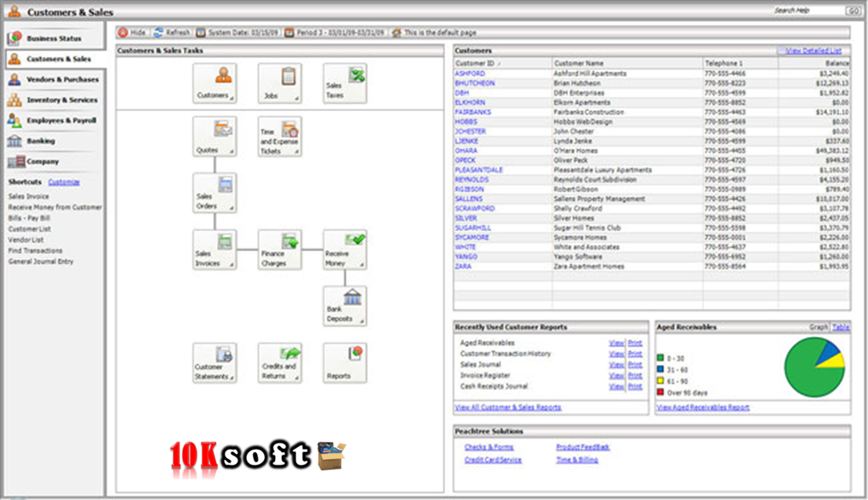
Task: Open customer SYCAMORE record
Action: (472, 238)
